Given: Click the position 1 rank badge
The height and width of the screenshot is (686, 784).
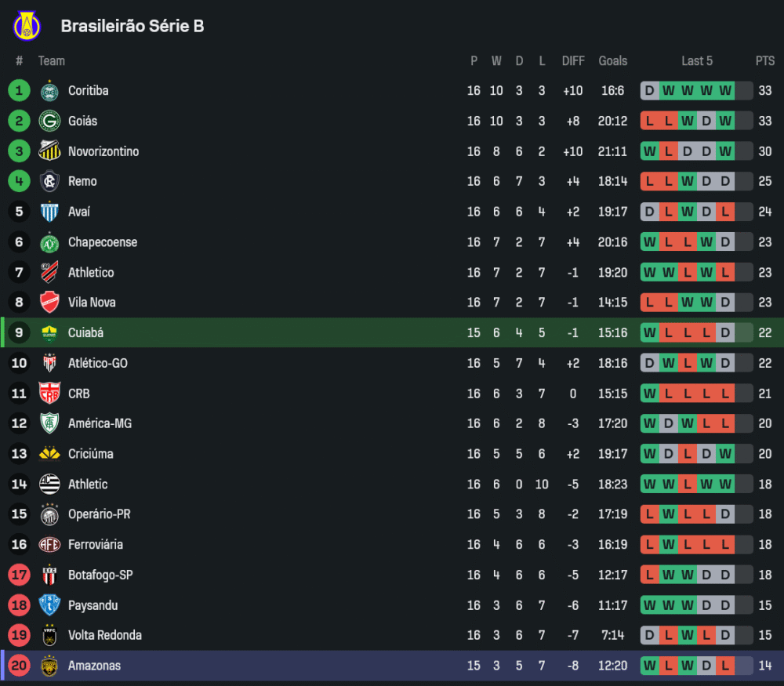Looking at the screenshot, I should pos(19,91).
